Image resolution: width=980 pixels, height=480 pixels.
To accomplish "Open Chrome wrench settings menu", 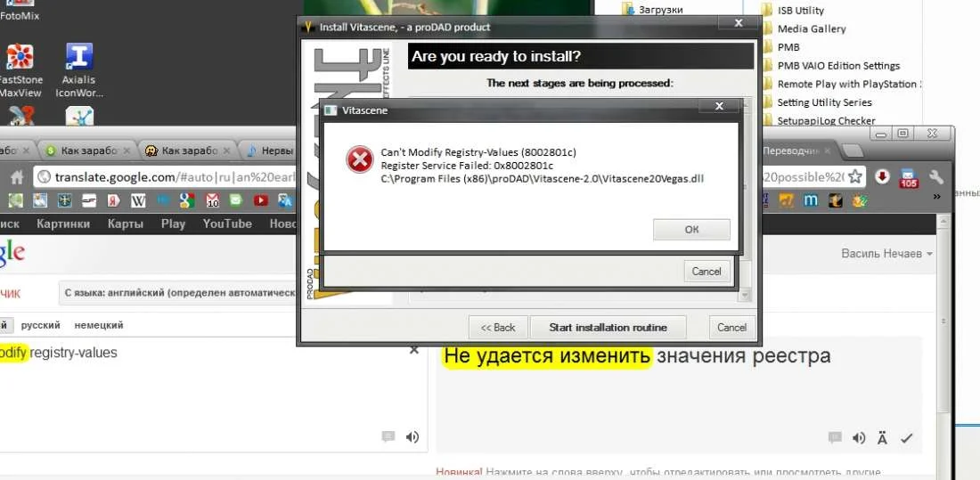I will 936,177.
